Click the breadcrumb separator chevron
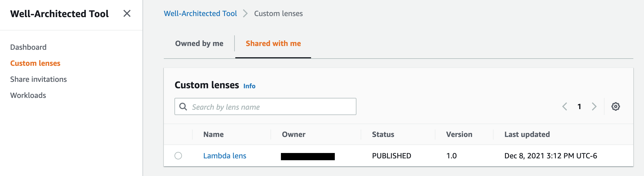The image size is (644, 176). coord(245,13)
